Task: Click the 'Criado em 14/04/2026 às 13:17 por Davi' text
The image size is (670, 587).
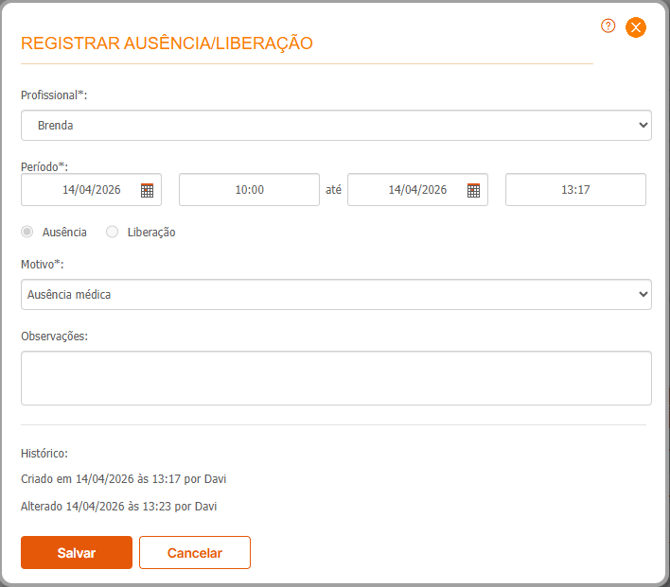Action: (x=123, y=479)
